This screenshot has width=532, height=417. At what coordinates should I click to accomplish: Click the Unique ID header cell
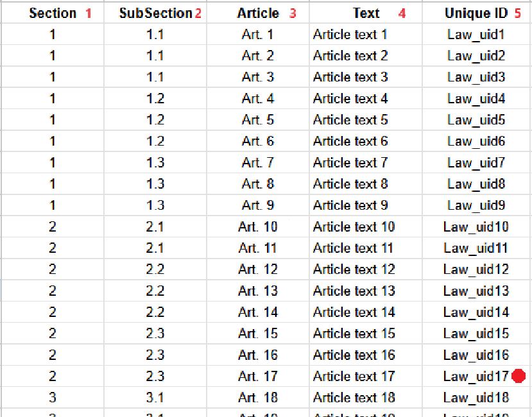[x=476, y=13]
